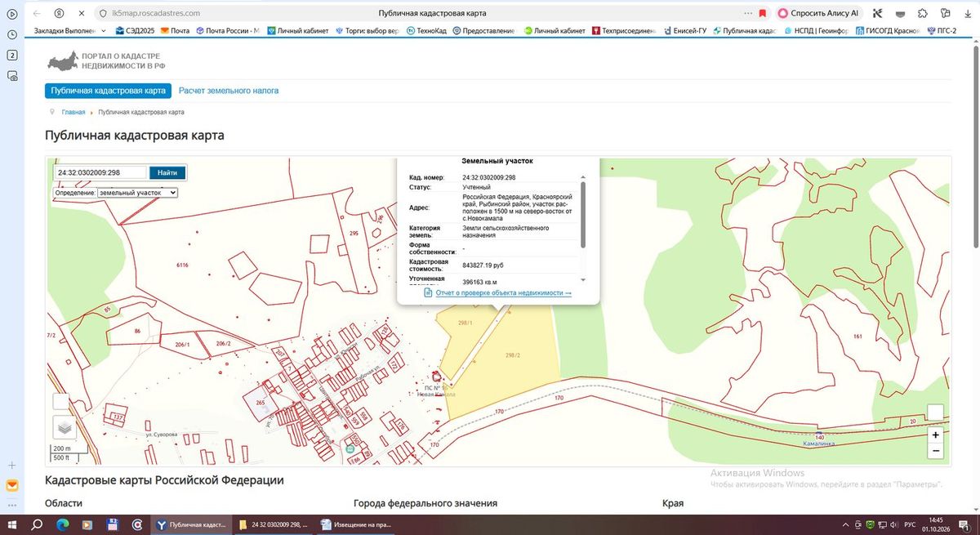Click the 'Найти' search button

[167, 173]
